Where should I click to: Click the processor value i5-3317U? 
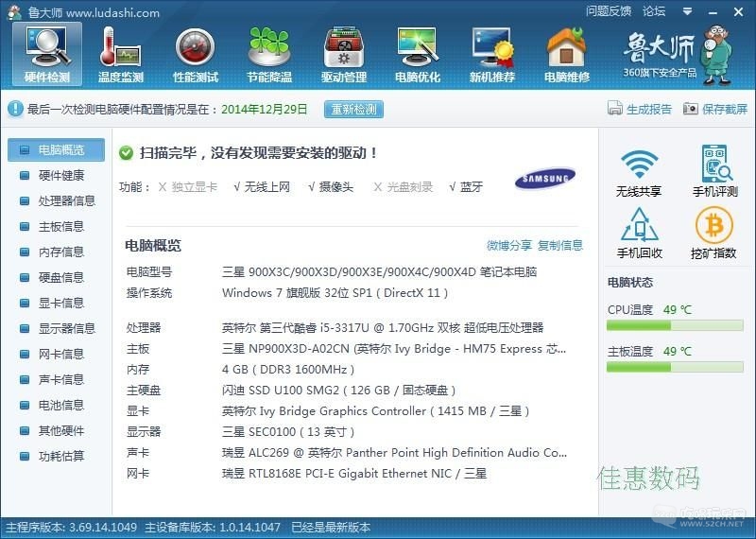[x=383, y=327]
